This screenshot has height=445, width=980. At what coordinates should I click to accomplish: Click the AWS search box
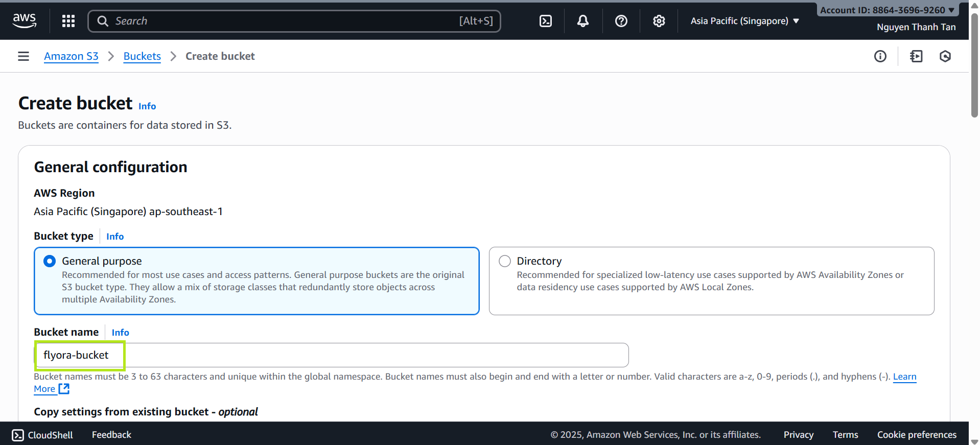294,21
